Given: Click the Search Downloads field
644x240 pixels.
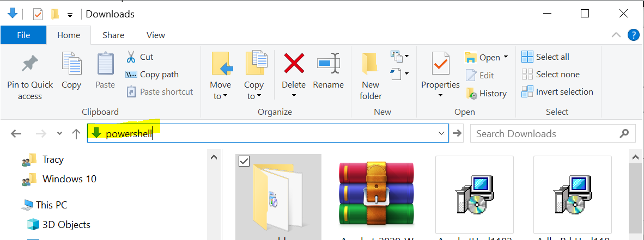Looking at the screenshot, I should tap(545, 133).
